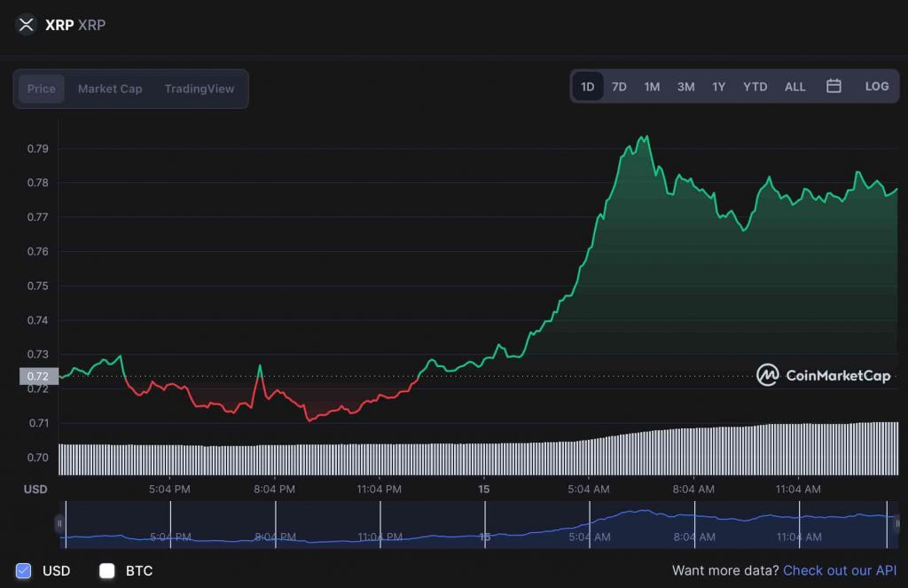Open the Check out our API link
This screenshot has width=908, height=588.
[840, 570]
